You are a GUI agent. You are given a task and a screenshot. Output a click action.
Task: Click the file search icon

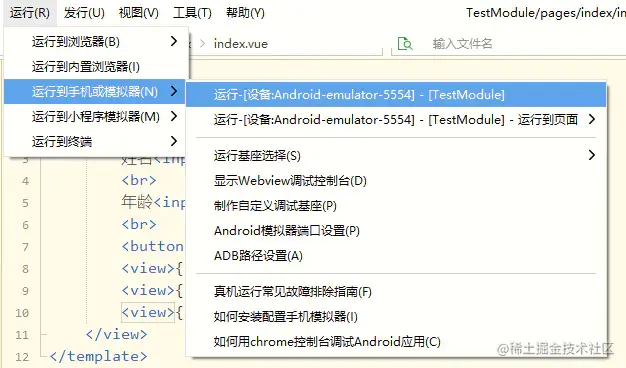coord(405,44)
